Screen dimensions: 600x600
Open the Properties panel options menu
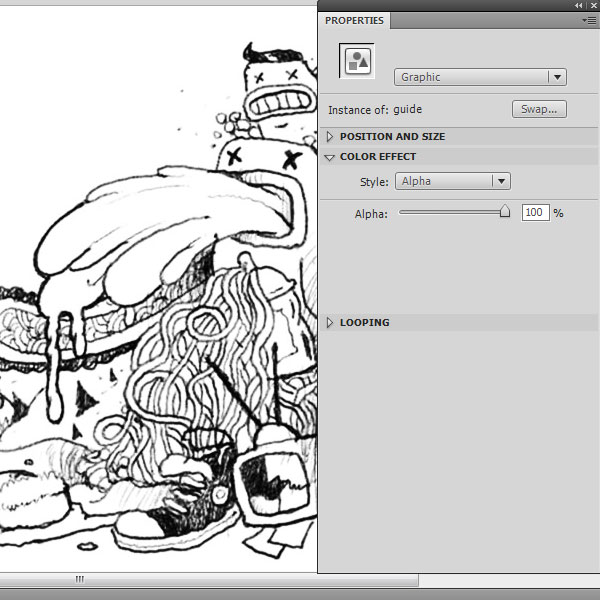coord(589,20)
